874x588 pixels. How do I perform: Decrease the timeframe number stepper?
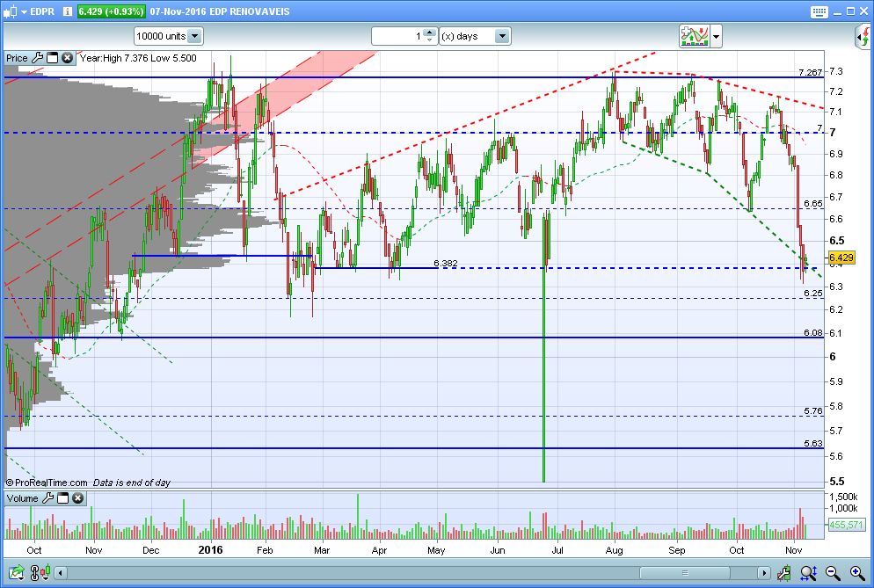tap(429, 40)
